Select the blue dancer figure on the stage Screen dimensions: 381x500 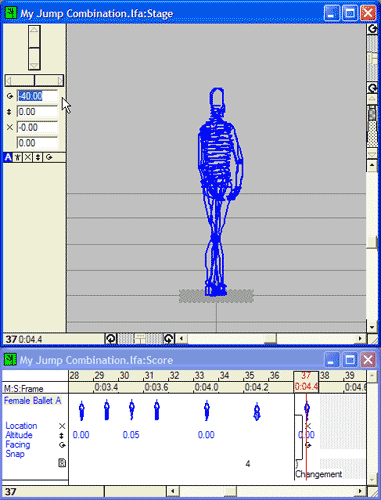pyautogui.click(x=219, y=192)
